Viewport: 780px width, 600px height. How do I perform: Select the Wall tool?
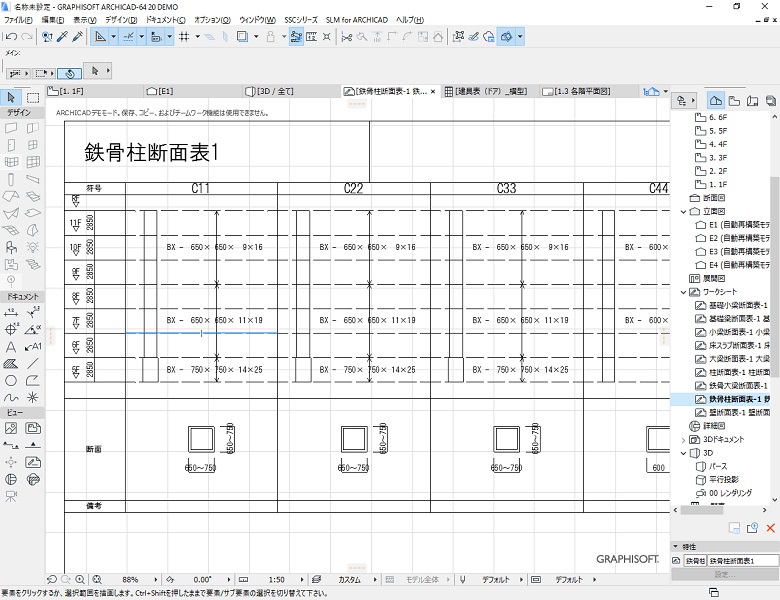(x=11, y=128)
